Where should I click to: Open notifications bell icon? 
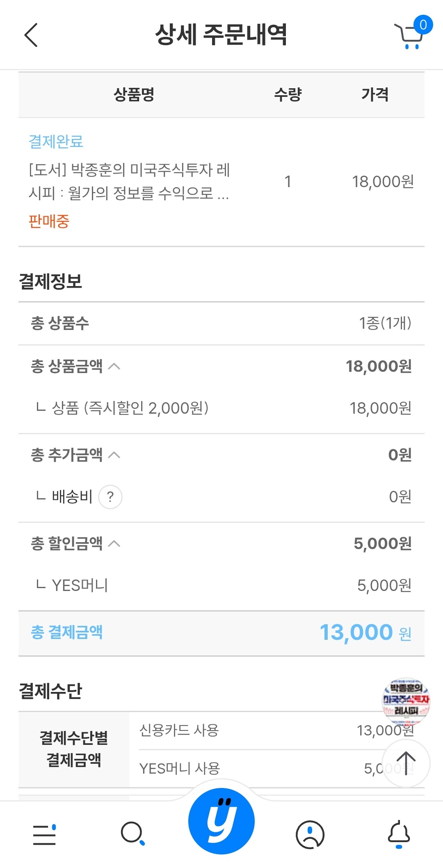(399, 834)
